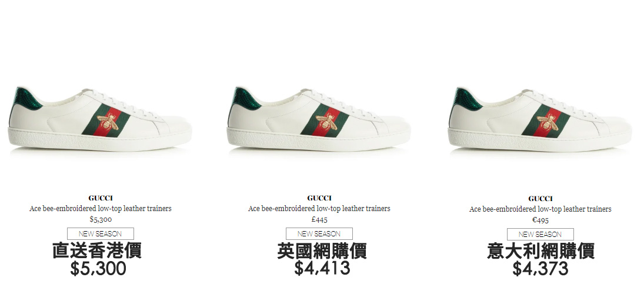Click the GUCCI brand name under left shoe
The width and height of the screenshot is (644, 284).
[100, 198]
